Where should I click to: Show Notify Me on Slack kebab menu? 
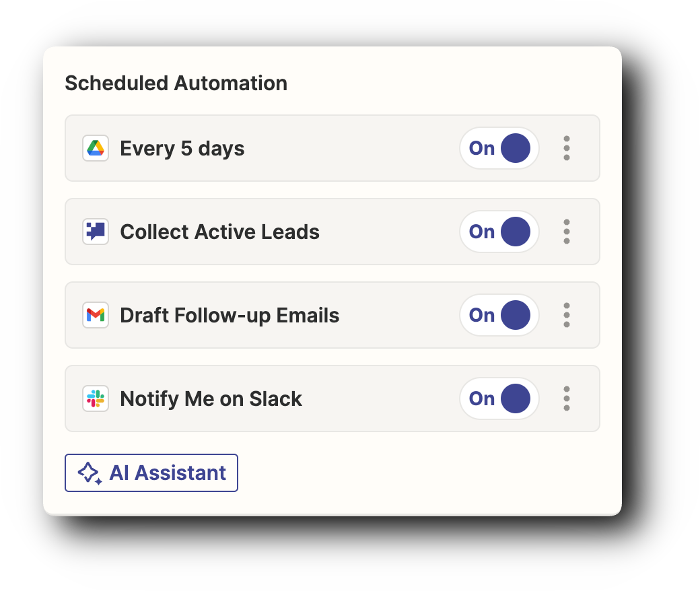tap(567, 398)
